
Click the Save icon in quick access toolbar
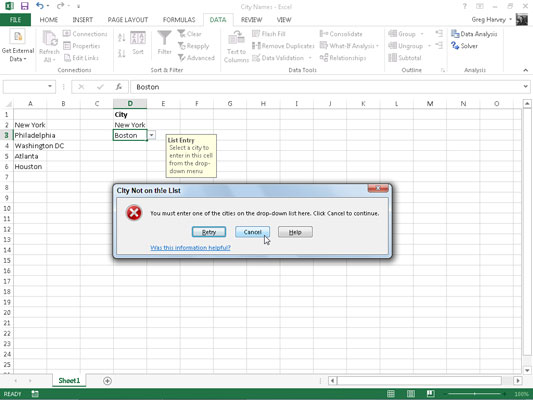coord(24,6)
